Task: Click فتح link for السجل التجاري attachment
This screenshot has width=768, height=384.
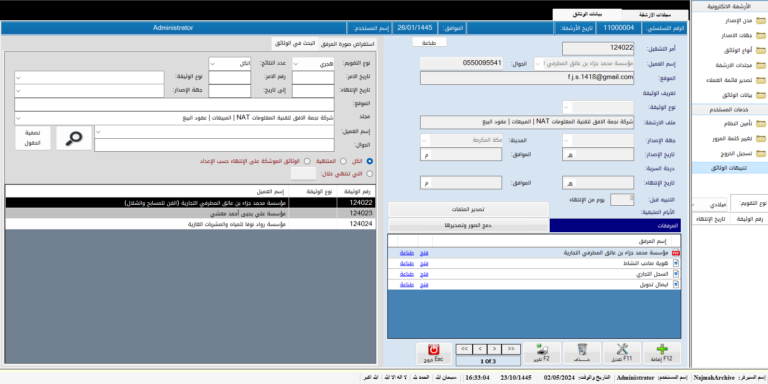Action: (x=425, y=274)
